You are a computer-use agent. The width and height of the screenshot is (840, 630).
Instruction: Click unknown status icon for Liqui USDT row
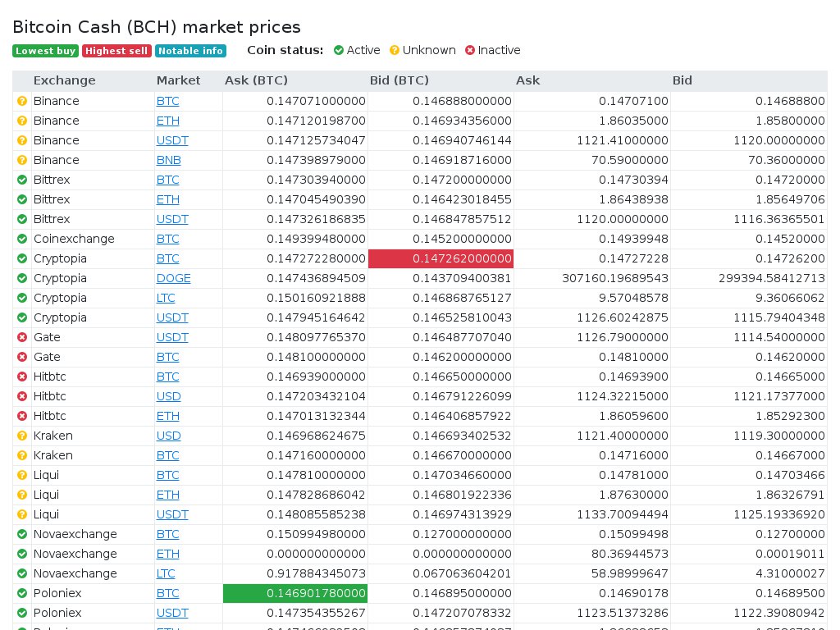[x=22, y=514]
